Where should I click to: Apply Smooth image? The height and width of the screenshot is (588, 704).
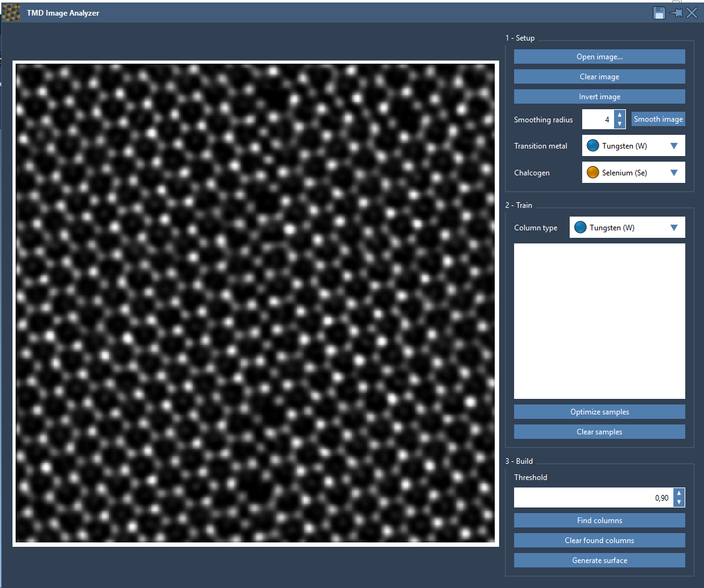point(658,119)
